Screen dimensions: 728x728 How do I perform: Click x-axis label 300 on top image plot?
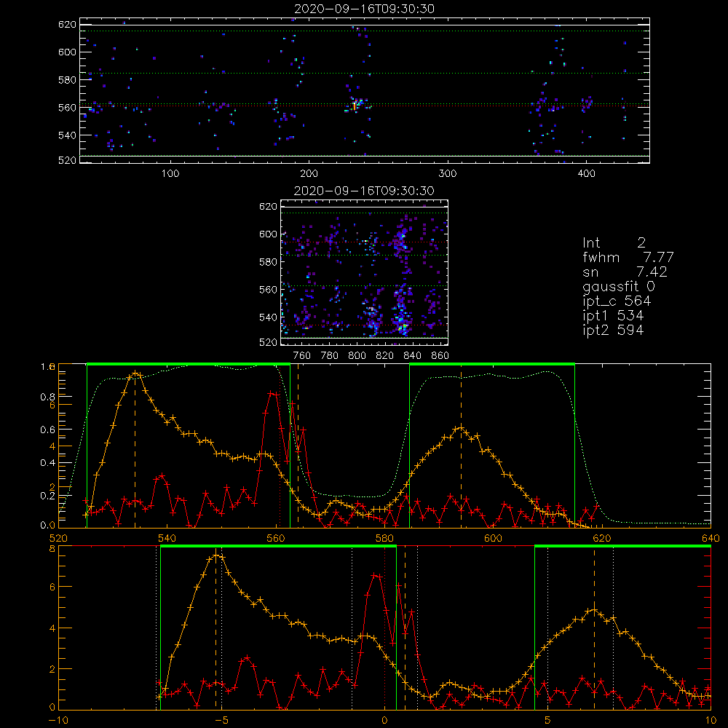[x=448, y=174]
